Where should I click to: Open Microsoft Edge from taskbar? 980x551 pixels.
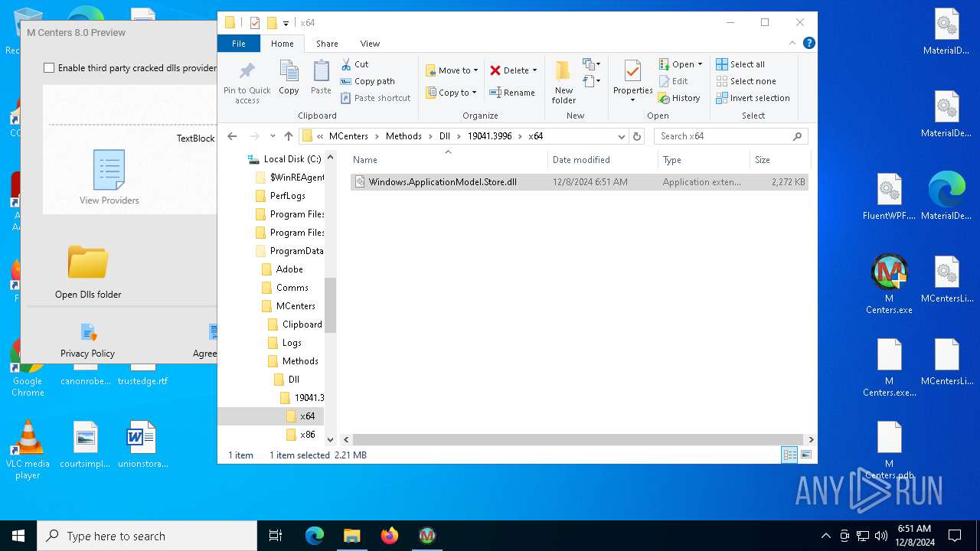point(315,536)
